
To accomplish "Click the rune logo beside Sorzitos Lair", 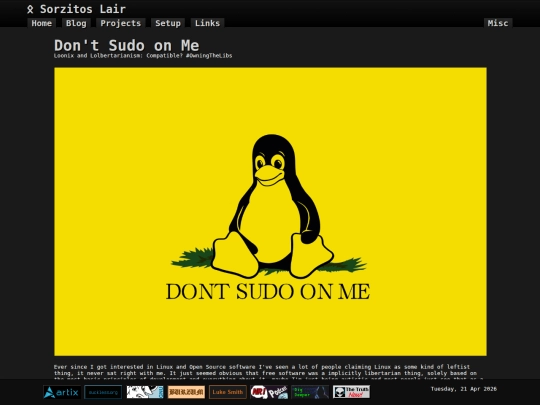I will pos(30,9).
